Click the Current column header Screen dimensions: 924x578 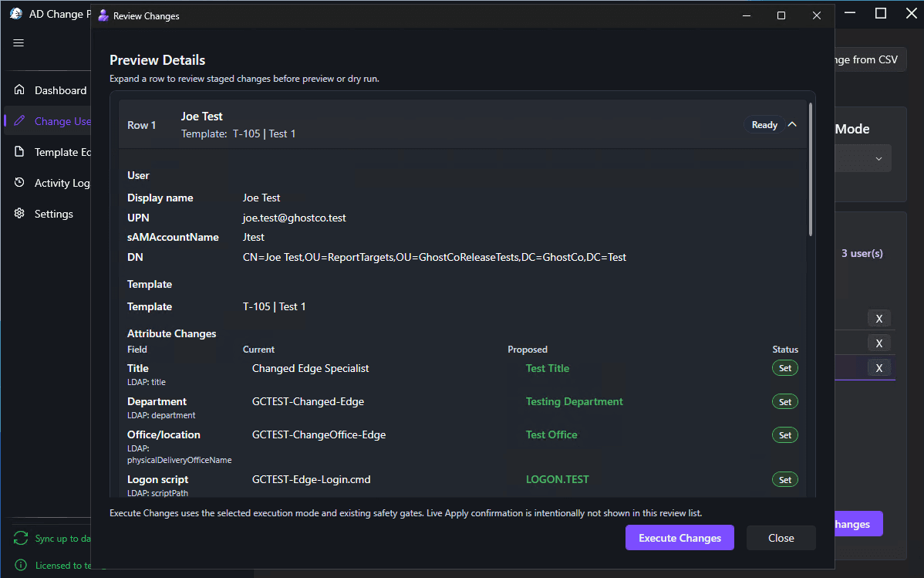(258, 349)
